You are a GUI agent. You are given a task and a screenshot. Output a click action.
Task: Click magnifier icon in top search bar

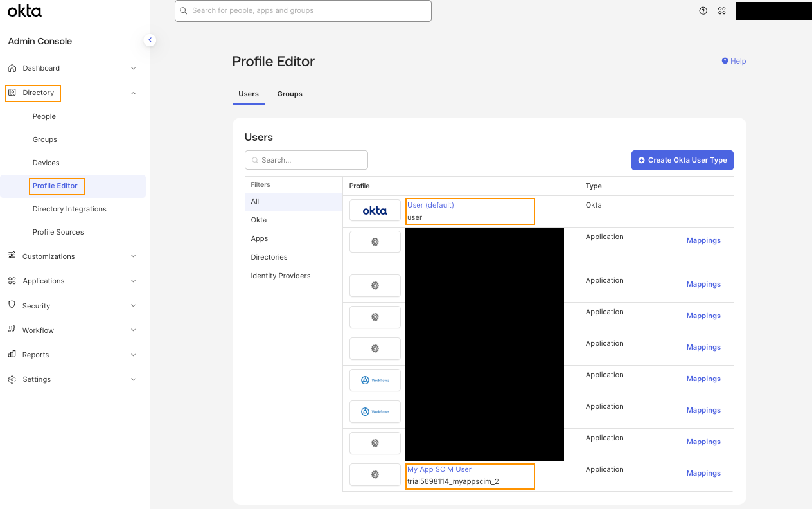(184, 11)
